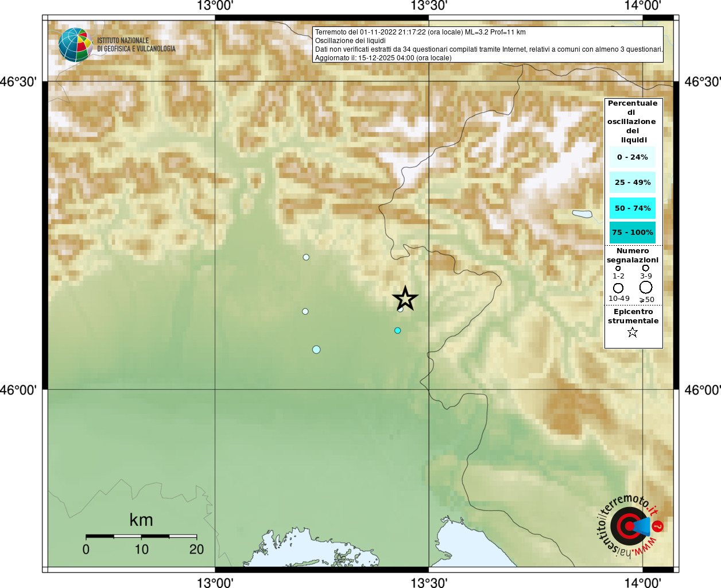Click the 0 - 24% color swatch
Viewport: 721px width, 588px height.
[x=633, y=157]
